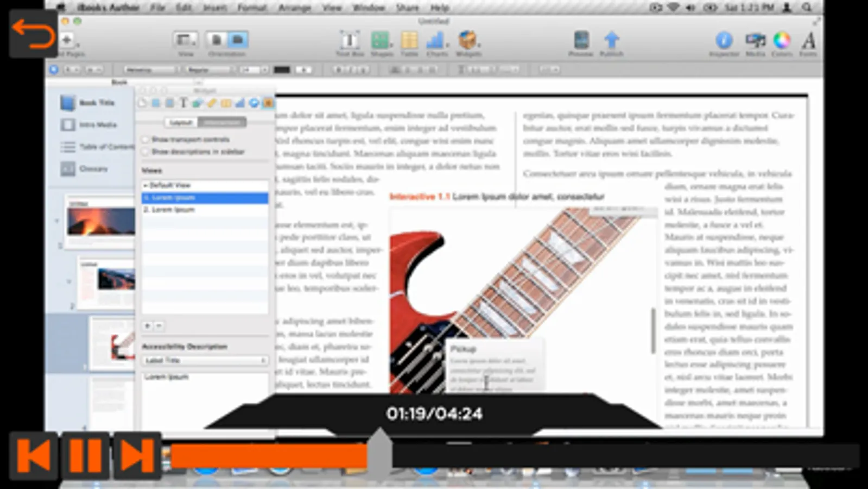Click Spotlight search icon in menu bar
Viewport: 868px width, 489px height.
pyautogui.click(x=807, y=8)
